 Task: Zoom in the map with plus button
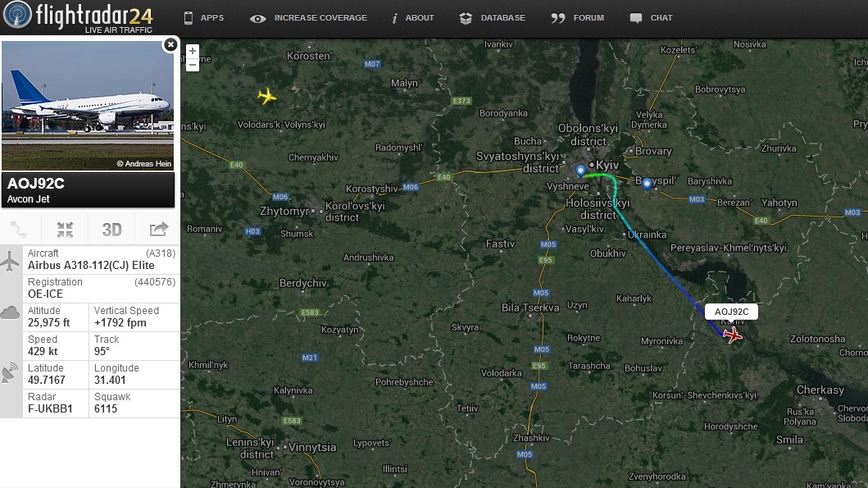tap(192, 51)
